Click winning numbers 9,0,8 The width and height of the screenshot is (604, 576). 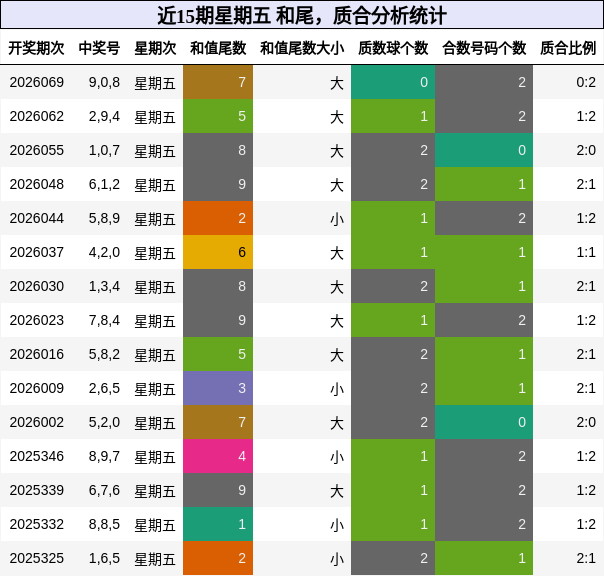[104, 82]
